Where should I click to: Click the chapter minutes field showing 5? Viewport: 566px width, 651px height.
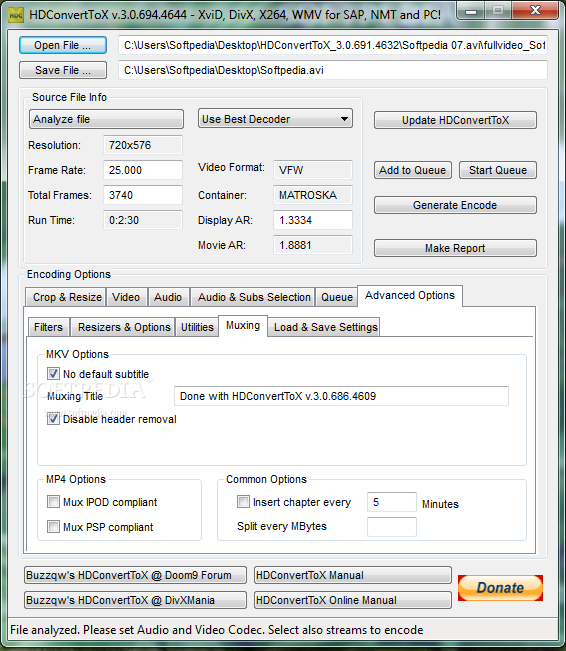coord(392,502)
